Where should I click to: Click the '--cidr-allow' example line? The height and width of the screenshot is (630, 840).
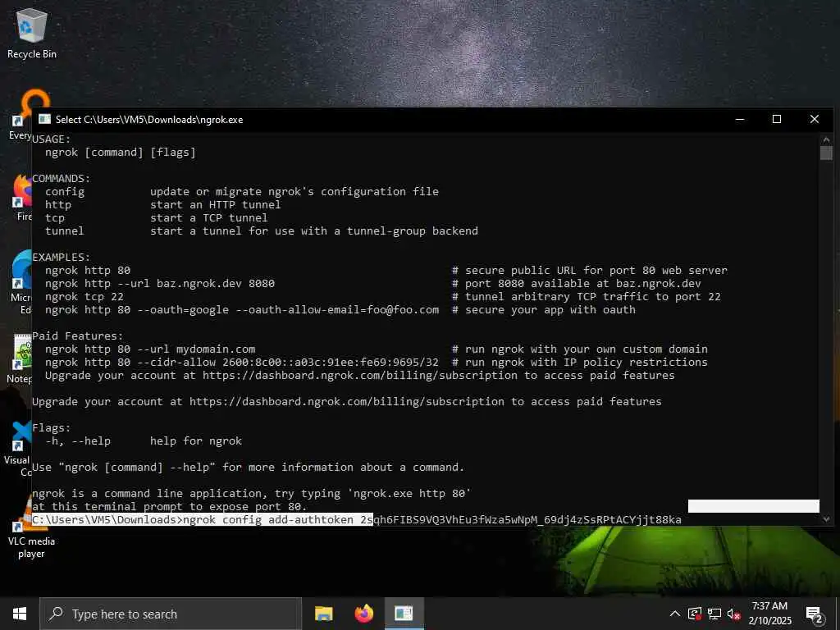pyautogui.click(x=242, y=362)
